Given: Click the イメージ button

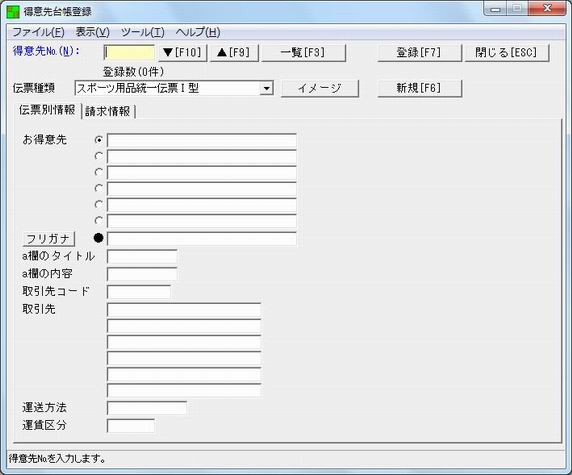Looking at the screenshot, I should point(320,89).
